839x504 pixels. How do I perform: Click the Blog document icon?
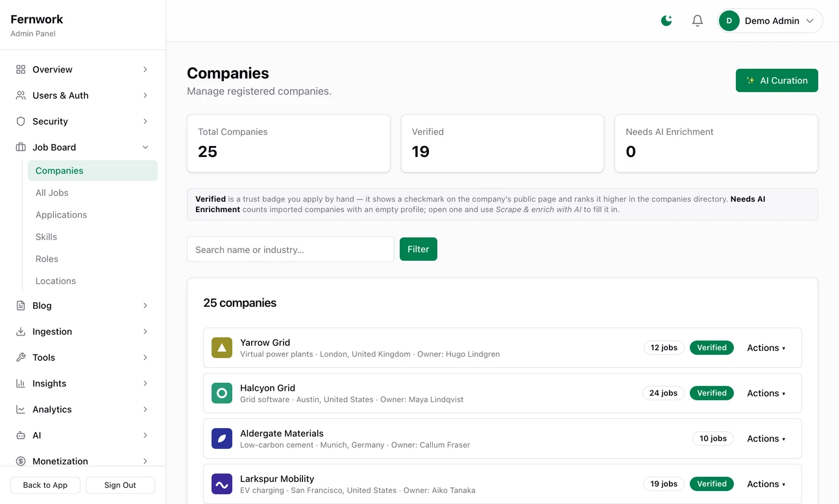[x=21, y=306]
